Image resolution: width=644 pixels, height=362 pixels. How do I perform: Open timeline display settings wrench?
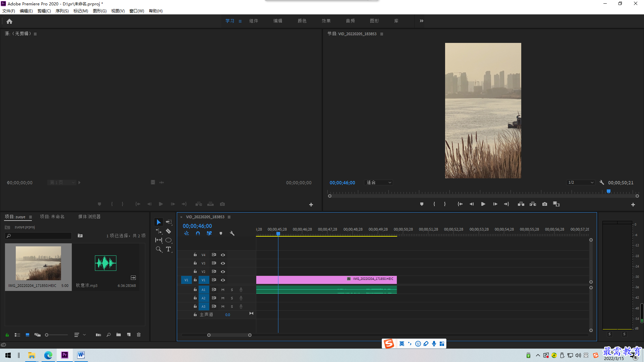[232, 233]
